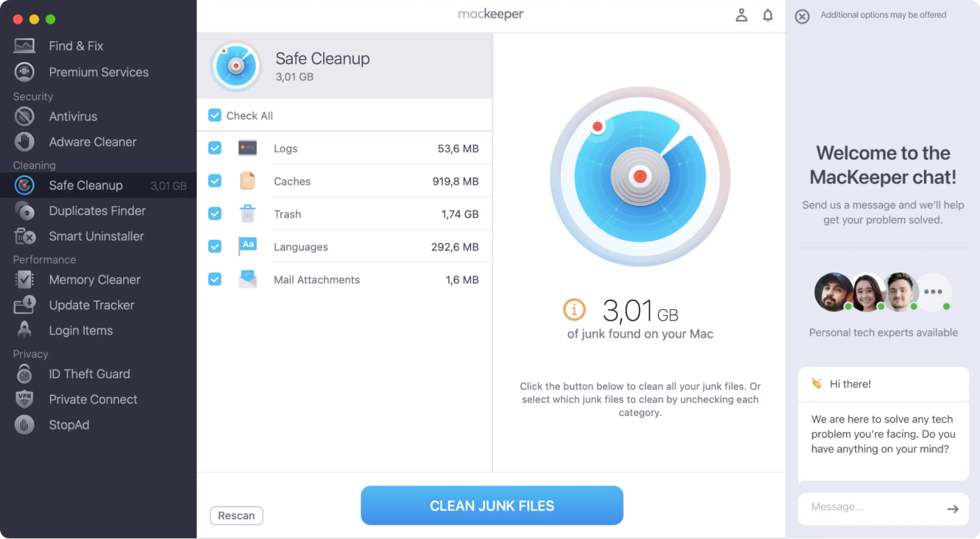Click the CLEAN JUNK FILES button
This screenshot has width=980, height=539.
click(x=491, y=505)
